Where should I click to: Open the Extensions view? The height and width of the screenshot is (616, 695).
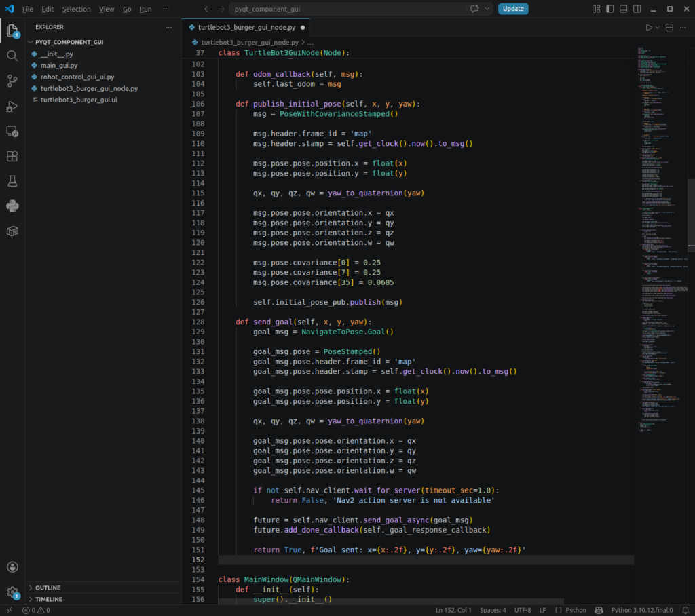coord(12,156)
